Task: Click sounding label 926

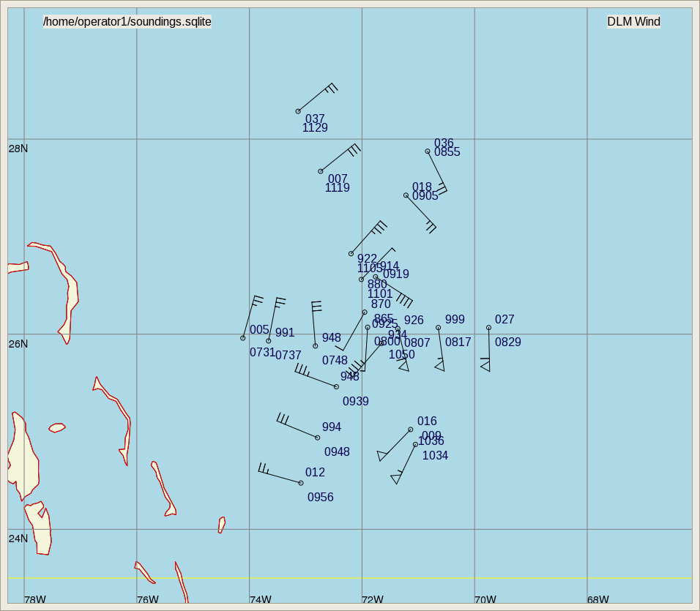Action: coord(414,321)
